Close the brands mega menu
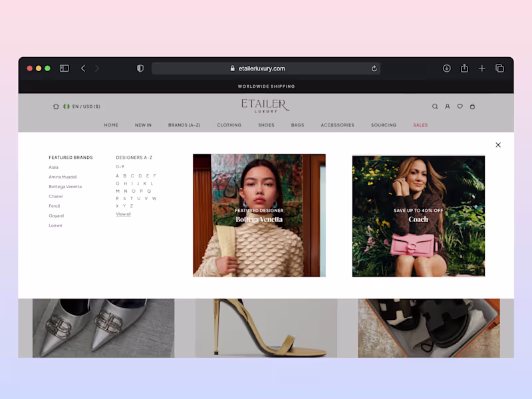Screen dimensions: 532x399 [498, 145]
